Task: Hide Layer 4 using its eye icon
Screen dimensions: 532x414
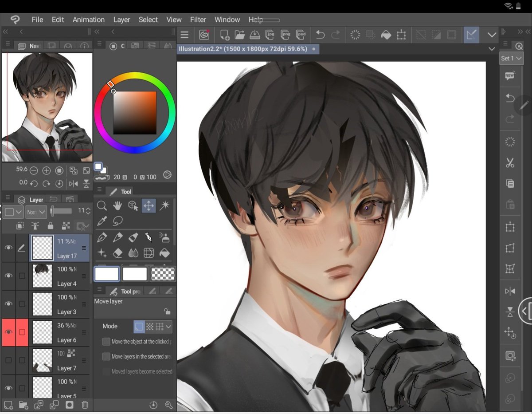Action: click(8, 276)
